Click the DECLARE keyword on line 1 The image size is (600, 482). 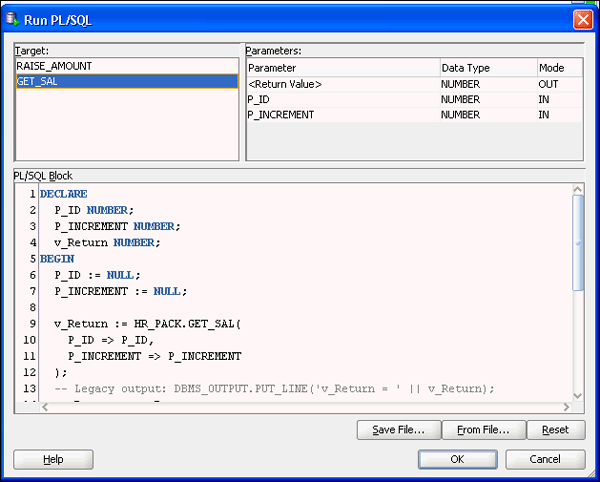coord(64,194)
